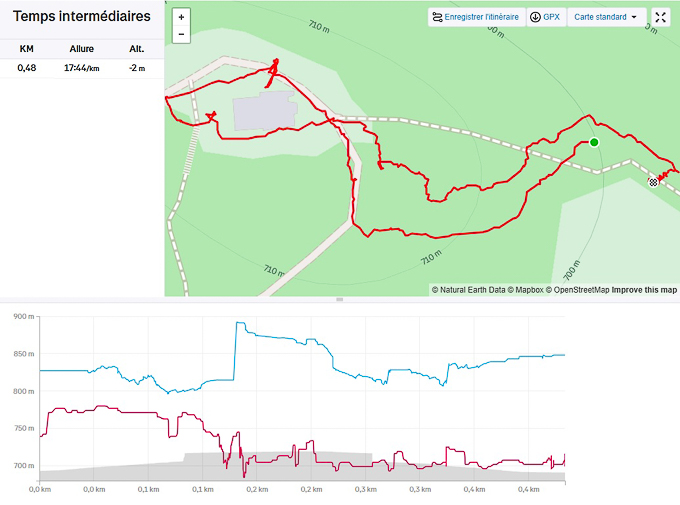Click the Enregistrer l'itinéraire button
The image size is (680, 505).
point(475,17)
